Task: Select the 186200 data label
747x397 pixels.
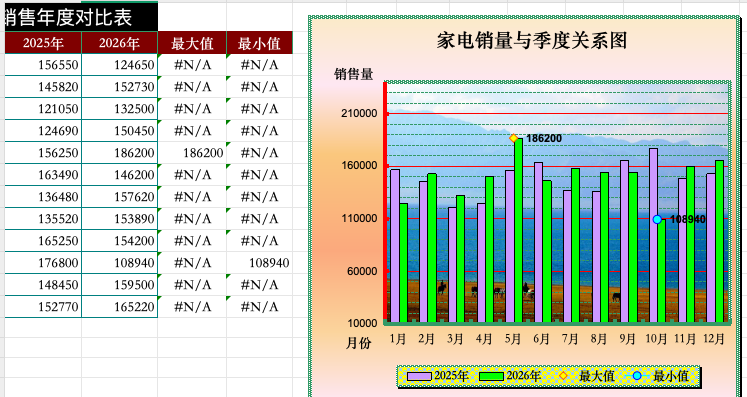Action: 544,138
